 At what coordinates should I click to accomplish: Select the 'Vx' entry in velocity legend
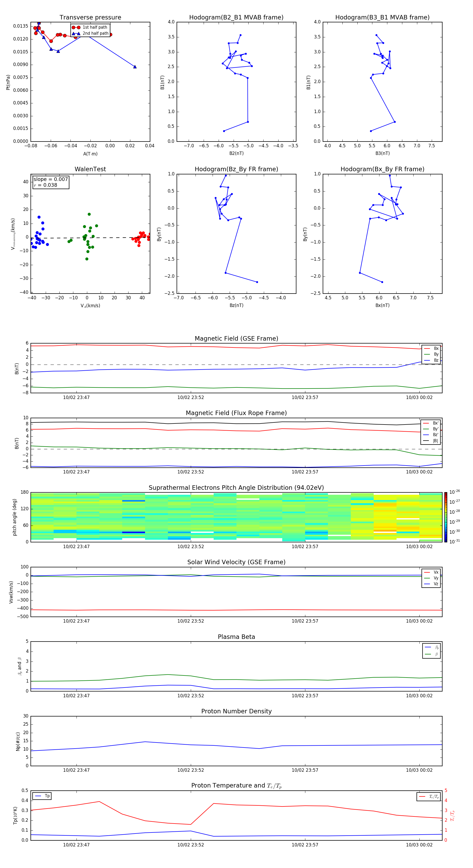pyautogui.click(x=431, y=573)
